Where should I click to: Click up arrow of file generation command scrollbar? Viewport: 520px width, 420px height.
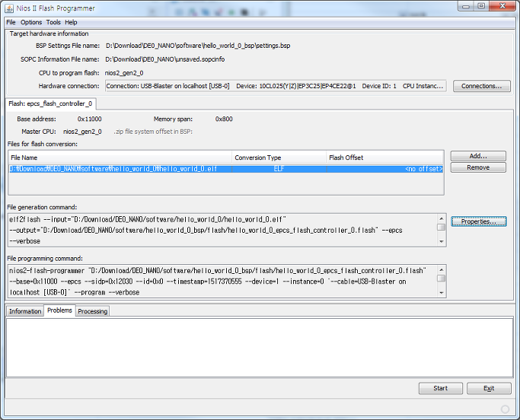click(441, 218)
